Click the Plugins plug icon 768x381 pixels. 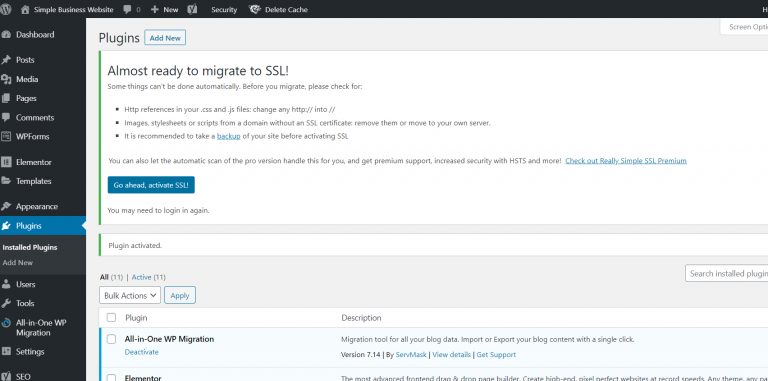pos(6,226)
